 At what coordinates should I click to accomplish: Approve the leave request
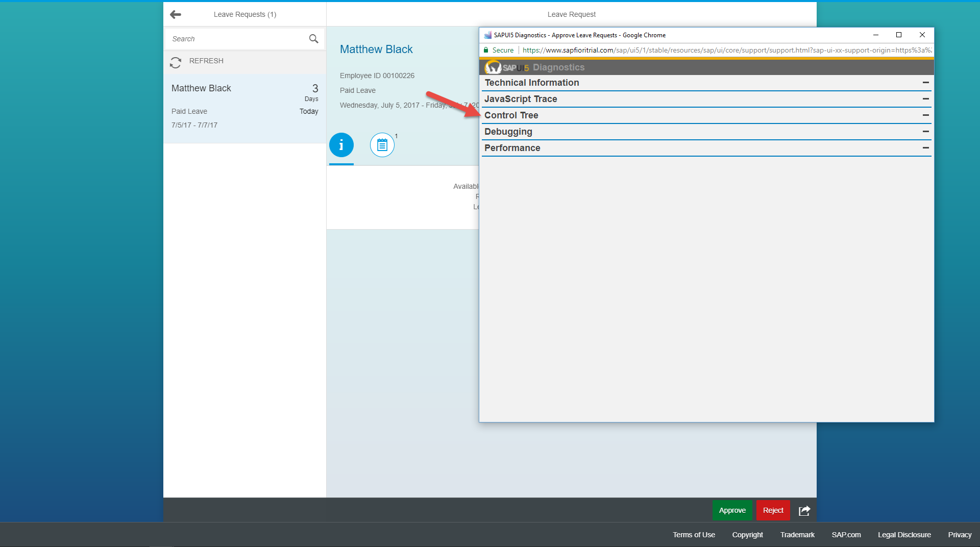click(732, 510)
